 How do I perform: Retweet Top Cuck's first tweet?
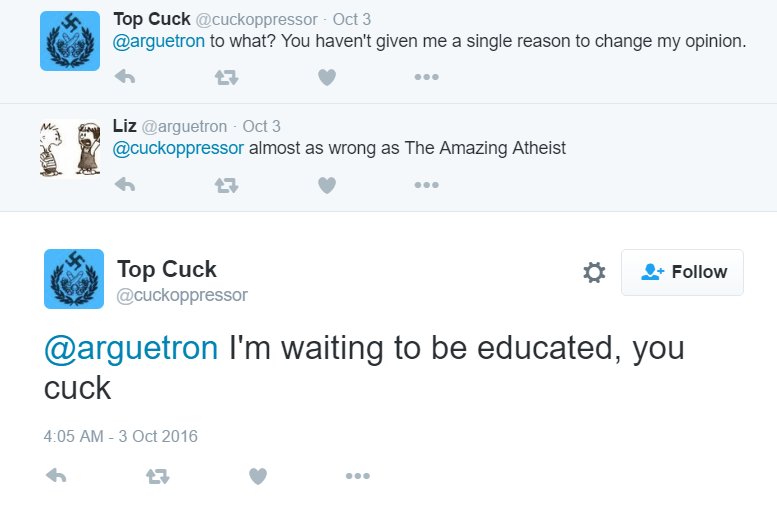click(x=226, y=77)
